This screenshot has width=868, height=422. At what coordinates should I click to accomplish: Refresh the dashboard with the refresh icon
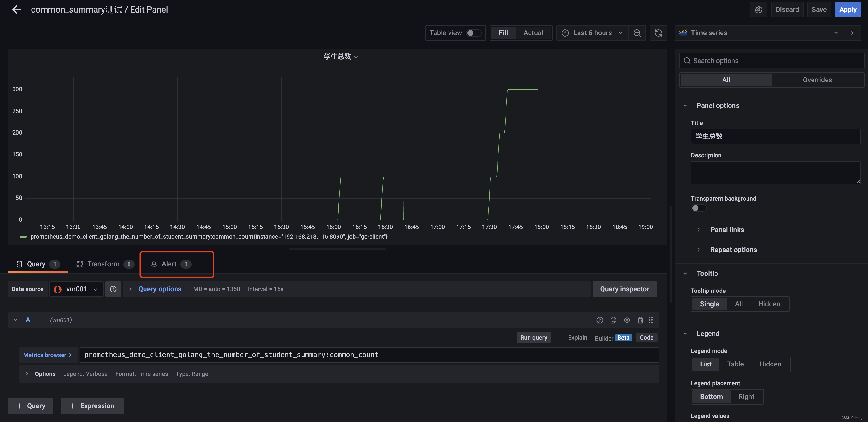658,33
